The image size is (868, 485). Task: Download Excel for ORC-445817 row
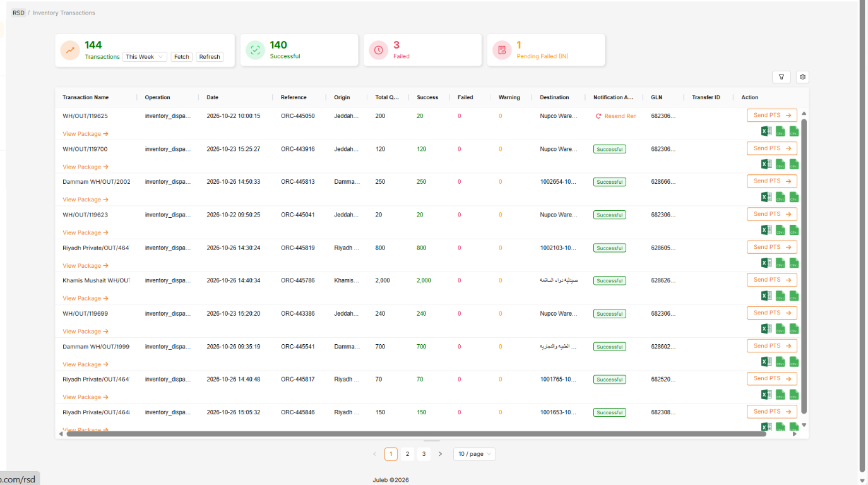coord(766,395)
